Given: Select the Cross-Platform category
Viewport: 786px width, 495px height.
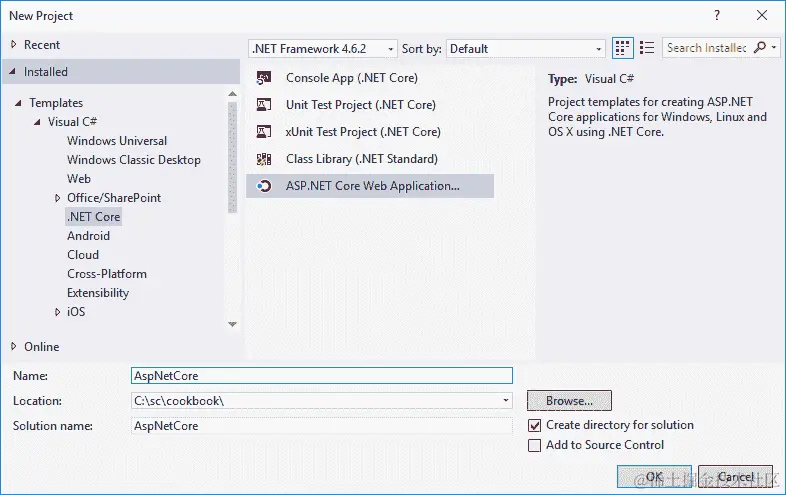Looking at the screenshot, I should coord(107,274).
